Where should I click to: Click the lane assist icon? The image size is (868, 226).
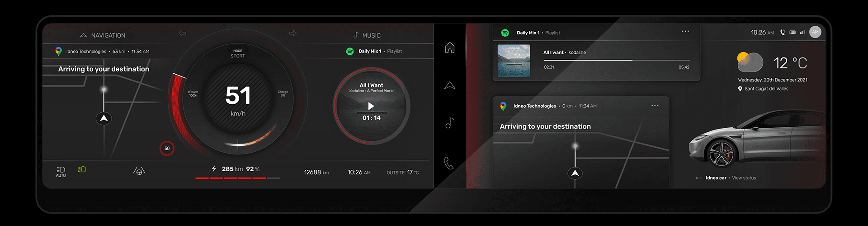(139, 171)
